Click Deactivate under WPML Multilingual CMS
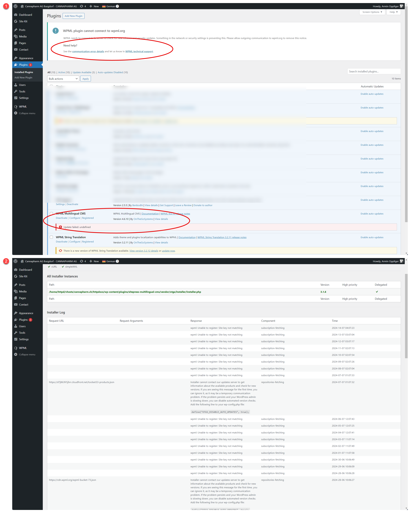 pos(62,218)
